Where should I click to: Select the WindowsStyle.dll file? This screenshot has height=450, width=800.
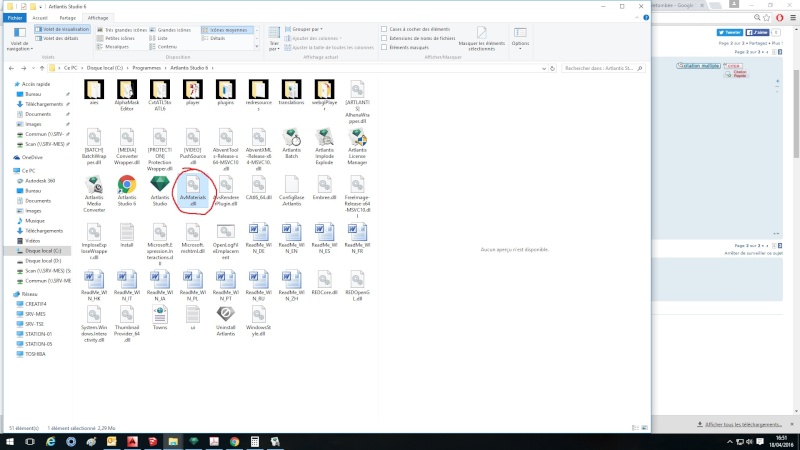point(258,321)
